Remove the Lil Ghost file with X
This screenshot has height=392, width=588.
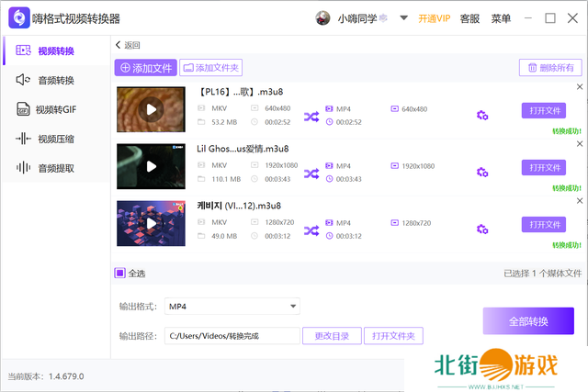pyautogui.click(x=579, y=144)
